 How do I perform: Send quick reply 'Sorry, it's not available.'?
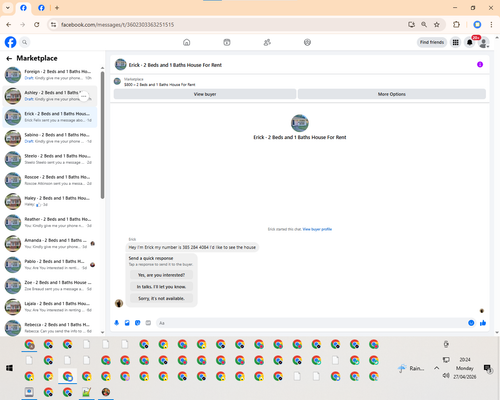(161, 298)
